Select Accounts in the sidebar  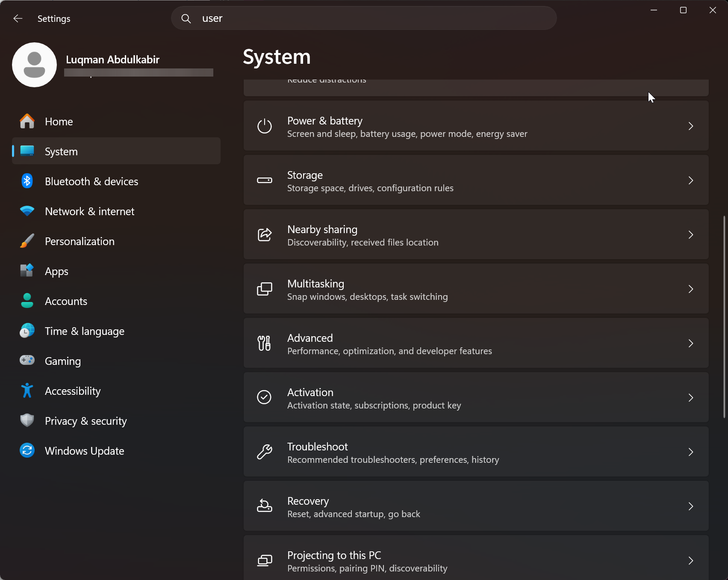pos(116,301)
